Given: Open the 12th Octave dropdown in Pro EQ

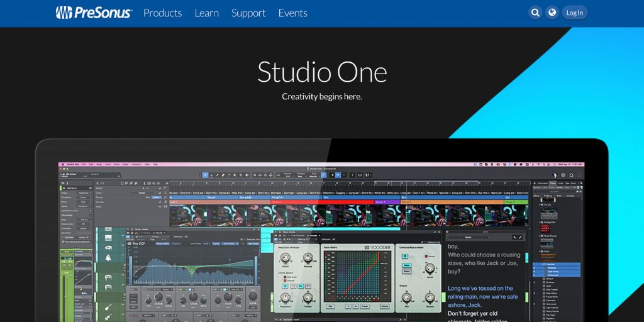Looking at the screenshot, I should tap(230, 244).
